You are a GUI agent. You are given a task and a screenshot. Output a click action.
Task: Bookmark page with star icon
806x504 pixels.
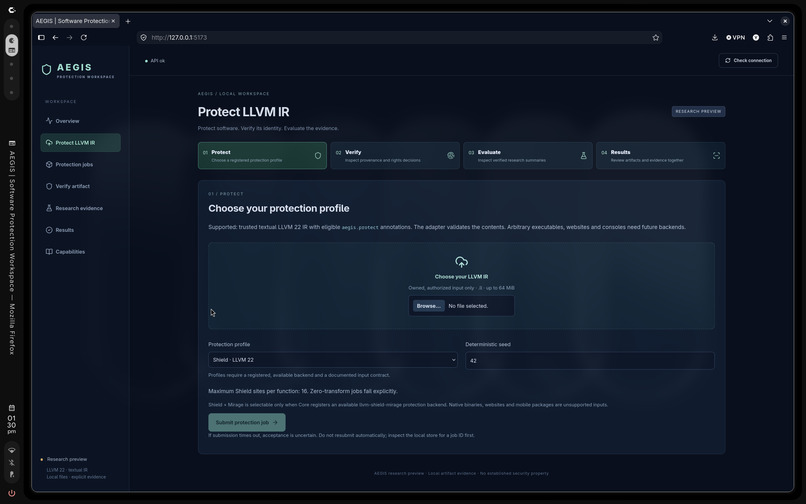tap(655, 38)
